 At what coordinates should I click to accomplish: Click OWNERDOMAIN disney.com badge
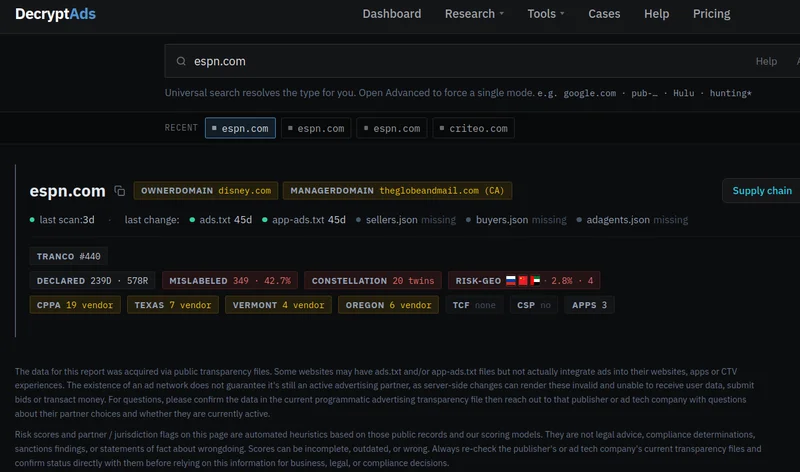tap(206, 190)
